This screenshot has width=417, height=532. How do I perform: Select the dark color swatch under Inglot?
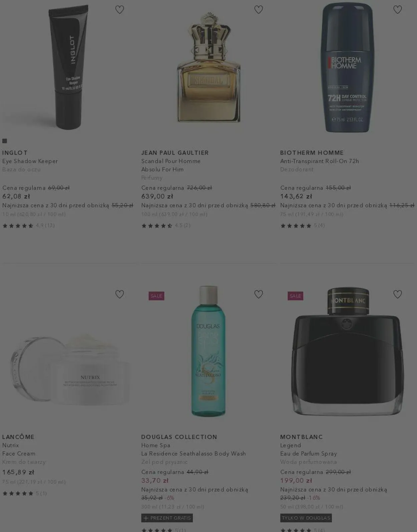click(5, 141)
